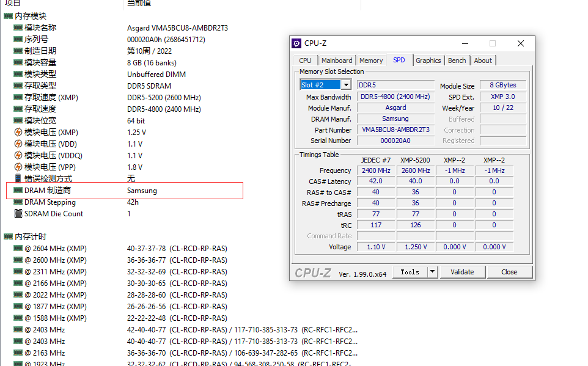Click the Module Size field 8 GBytes
Image resolution: width=588 pixels, height=366 pixels.
(503, 85)
